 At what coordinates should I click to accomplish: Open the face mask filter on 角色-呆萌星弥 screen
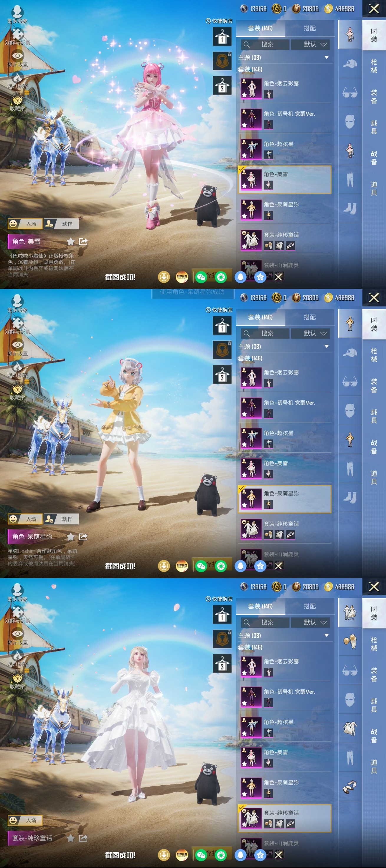coord(350,410)
